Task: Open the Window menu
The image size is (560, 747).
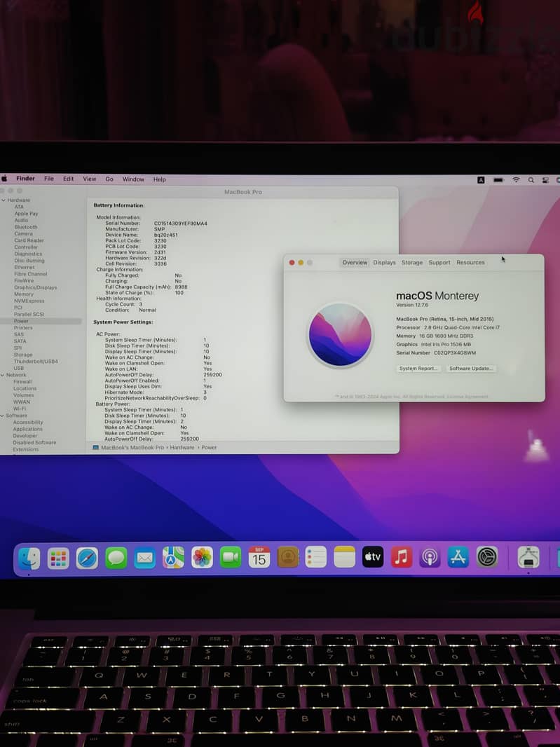Action: (x=133, y=179)
